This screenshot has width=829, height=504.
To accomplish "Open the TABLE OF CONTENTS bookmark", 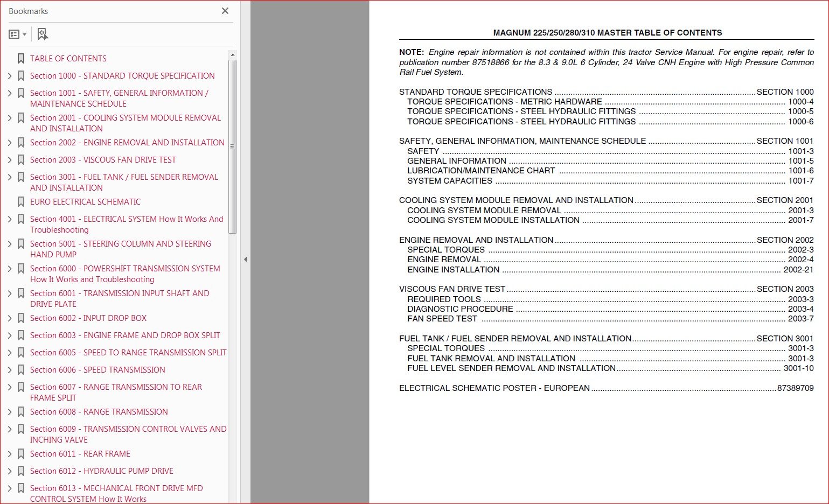I will point(68,59).
